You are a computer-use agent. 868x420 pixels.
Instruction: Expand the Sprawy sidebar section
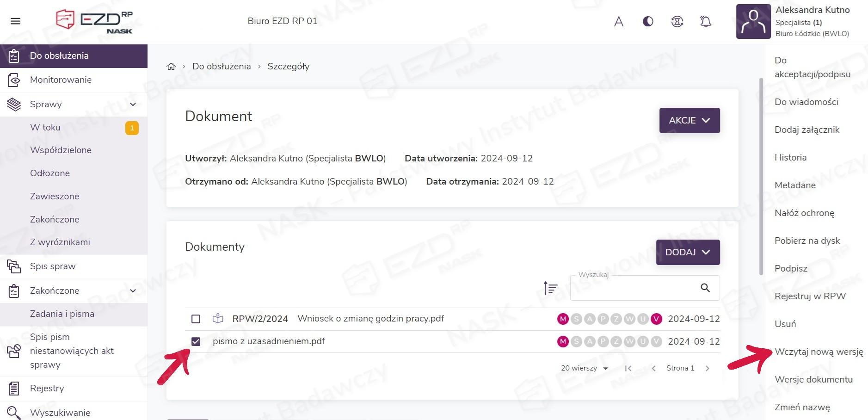point(133,105)
